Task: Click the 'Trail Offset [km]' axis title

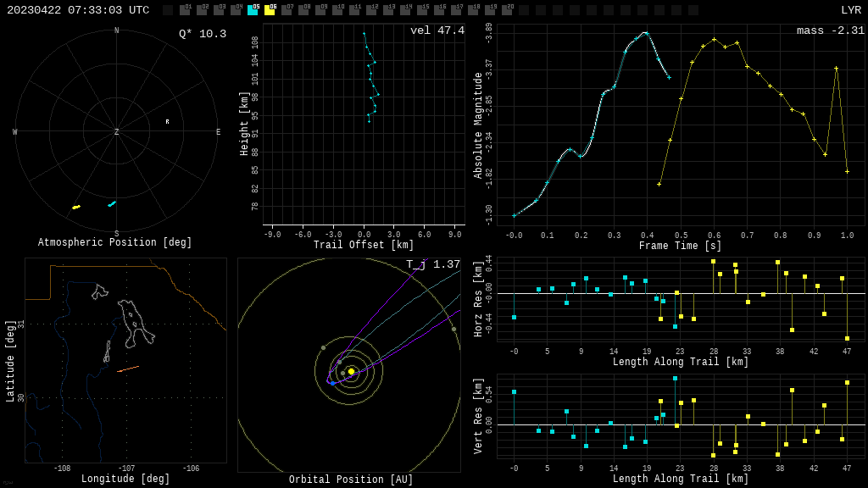Action: coord(364,245)
